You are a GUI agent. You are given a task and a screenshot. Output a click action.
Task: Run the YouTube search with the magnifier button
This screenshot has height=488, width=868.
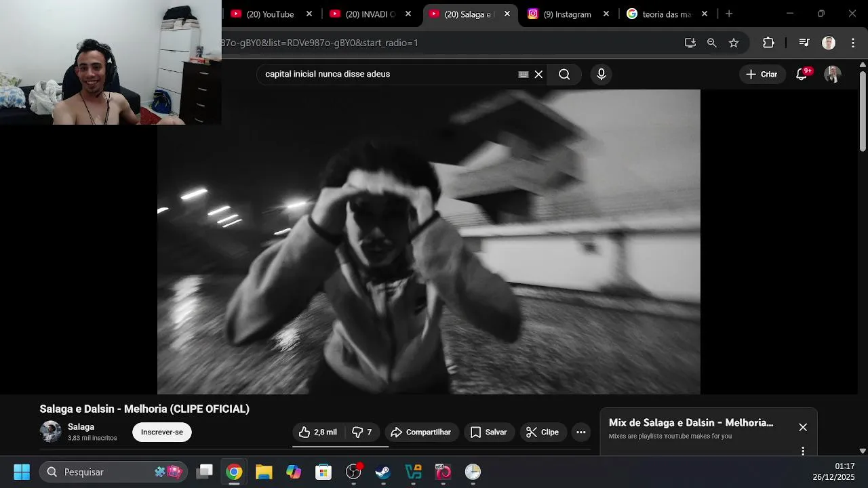(x=564, y=75)
